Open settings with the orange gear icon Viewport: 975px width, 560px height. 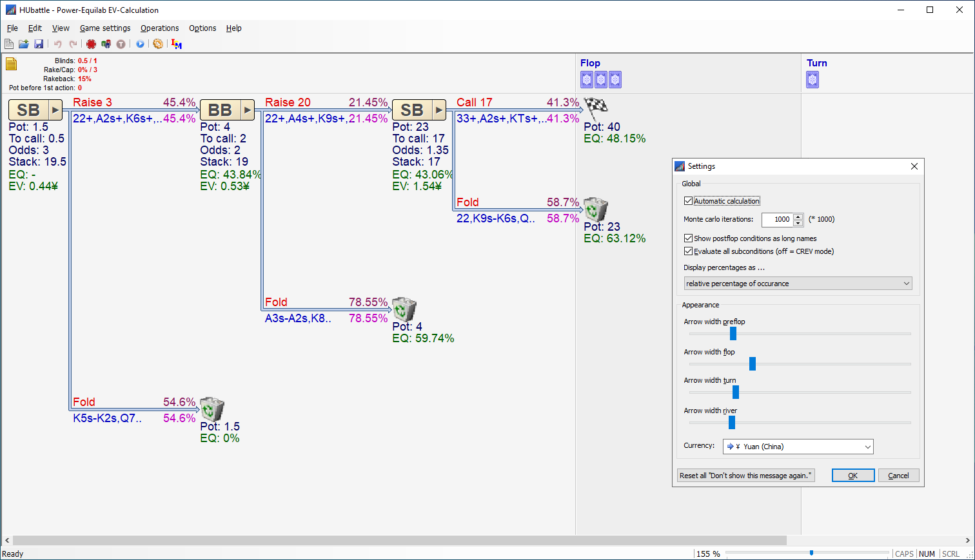(x=158, y=44)
